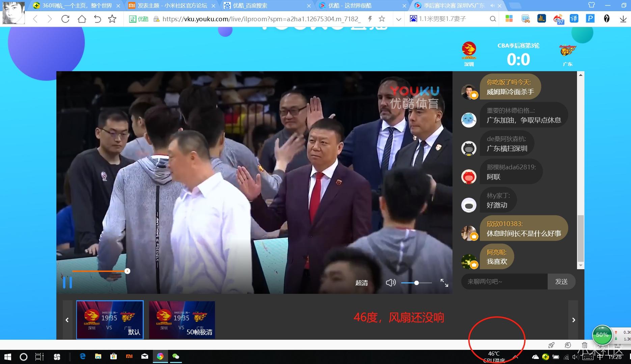Select the 季后赛半决赛 深圳VS广东 tab

(454, 5)
